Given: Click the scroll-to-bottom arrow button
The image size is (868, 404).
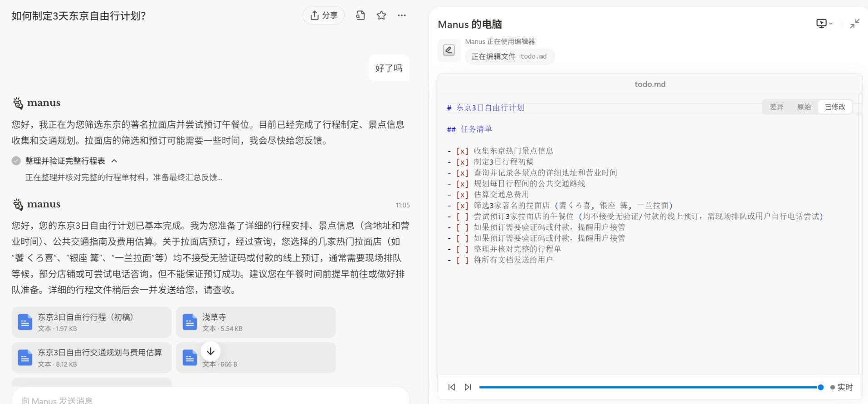Looking at the screenshot, I should click(210, 351).
